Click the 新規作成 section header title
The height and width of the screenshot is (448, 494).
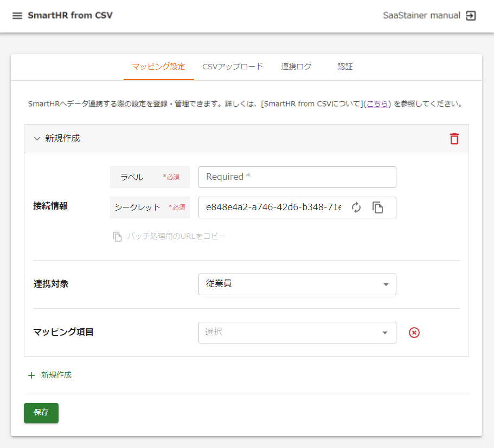(x=62, y=138)
